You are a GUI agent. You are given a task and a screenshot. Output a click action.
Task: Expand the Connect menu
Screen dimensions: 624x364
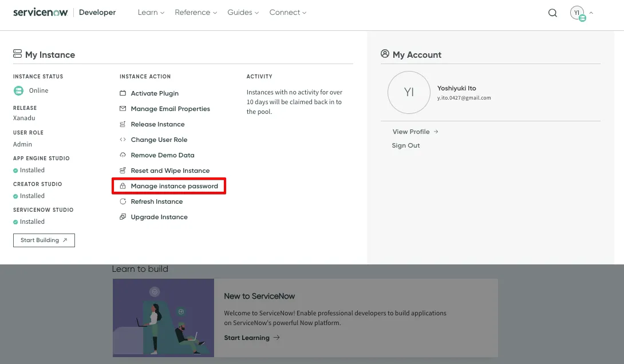point(288,13)
